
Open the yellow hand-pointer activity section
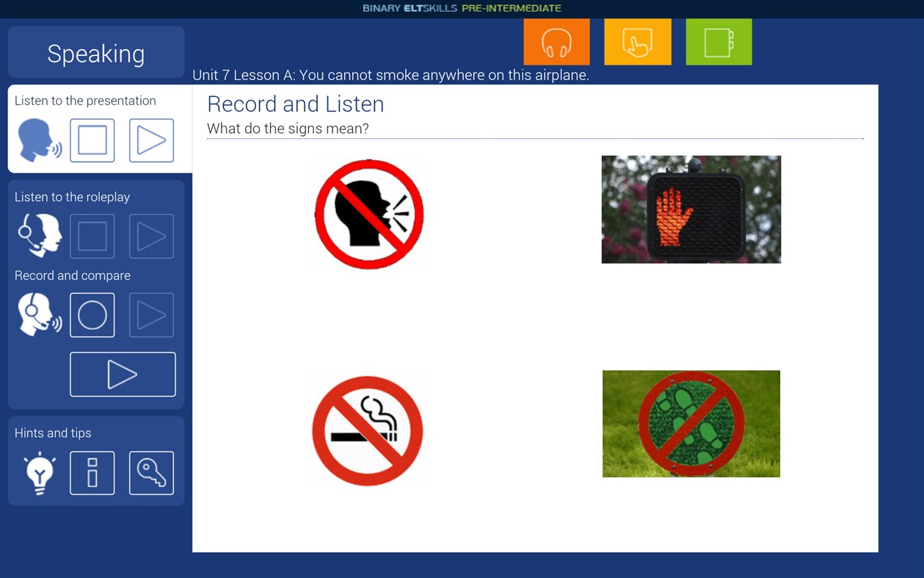coord(637,42)
